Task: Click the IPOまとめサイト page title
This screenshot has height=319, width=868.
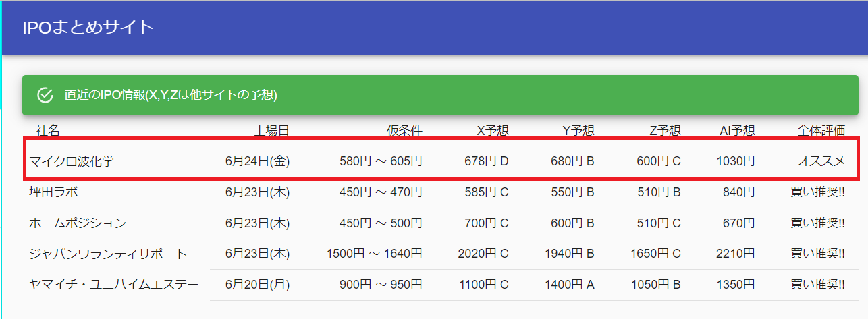Action: point(88,28)
